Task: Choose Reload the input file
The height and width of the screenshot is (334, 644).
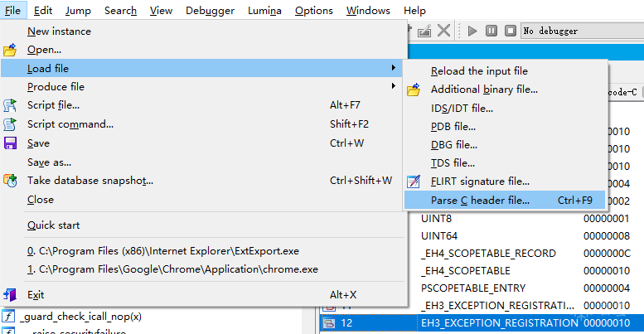Action: click(x=479, y=71)
